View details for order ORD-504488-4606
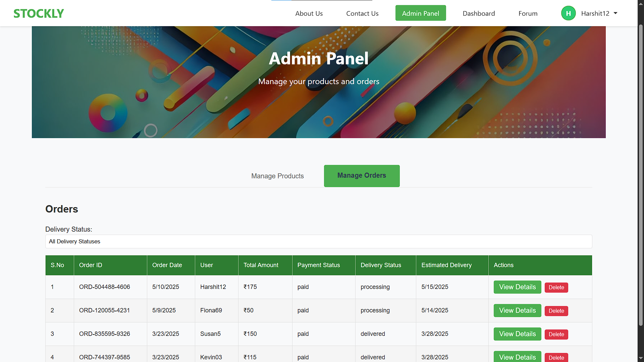 (x=517, y=287)
